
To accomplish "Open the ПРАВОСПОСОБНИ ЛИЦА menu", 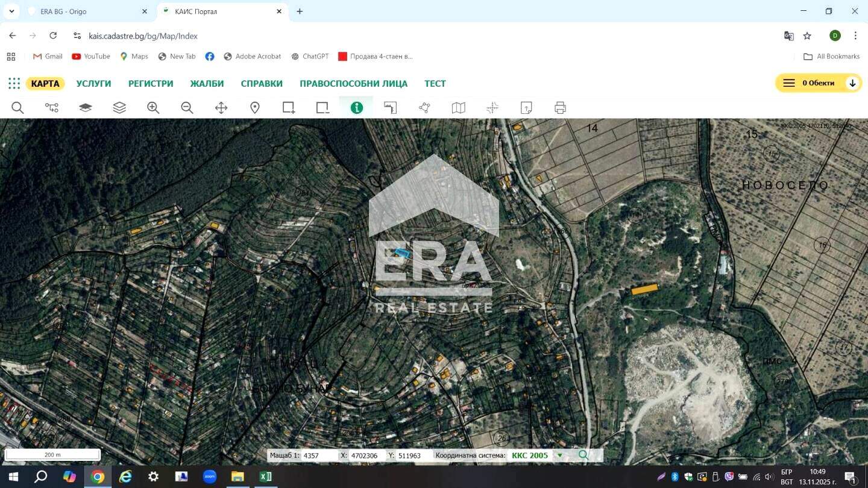I will tap(353, 83).
